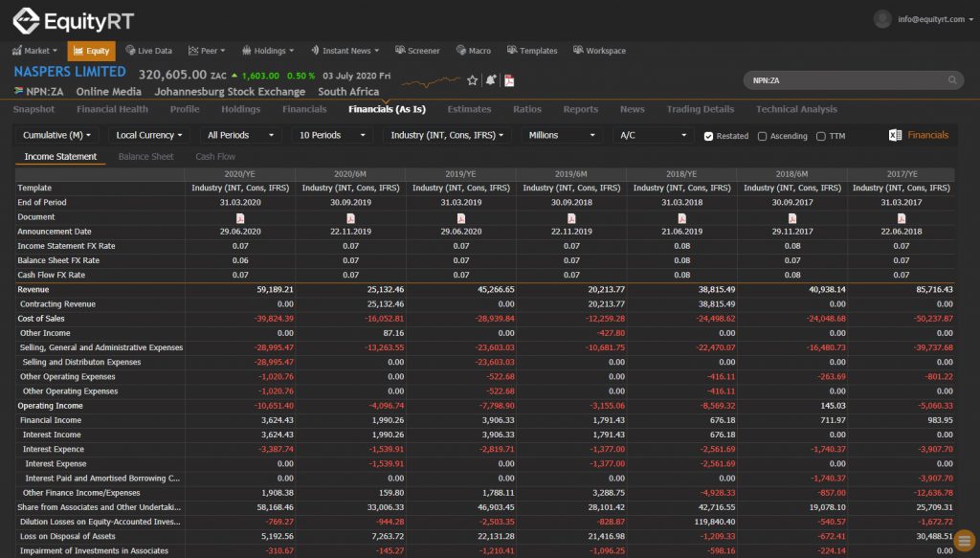Click the NASPERS LIMITED company name
The width and height of the screenshot is (980, 558).
70,72
